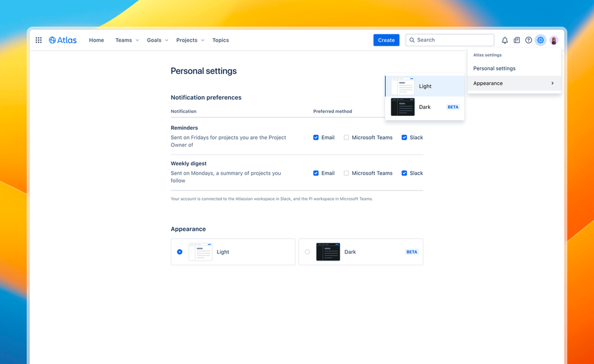Open the app switcher grid icon
The height and width of the screenshot is (364, 594).
pyautogui.click(x=39, y=40)
